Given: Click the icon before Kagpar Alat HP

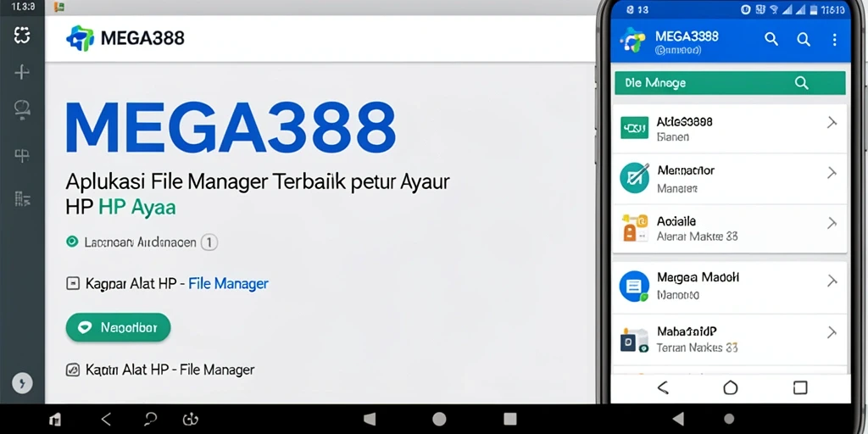Looking at the screenshot, I should 73,284.
